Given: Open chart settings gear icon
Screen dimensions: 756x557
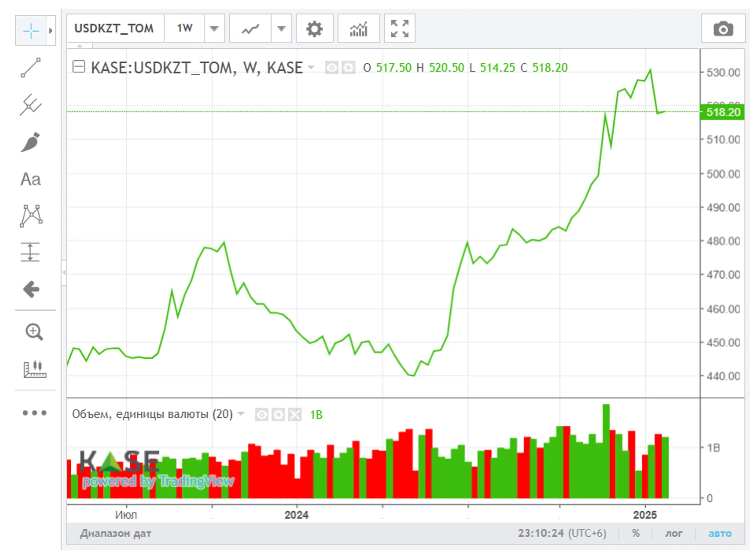Looking at the screenshot, I should pos(314,29).
